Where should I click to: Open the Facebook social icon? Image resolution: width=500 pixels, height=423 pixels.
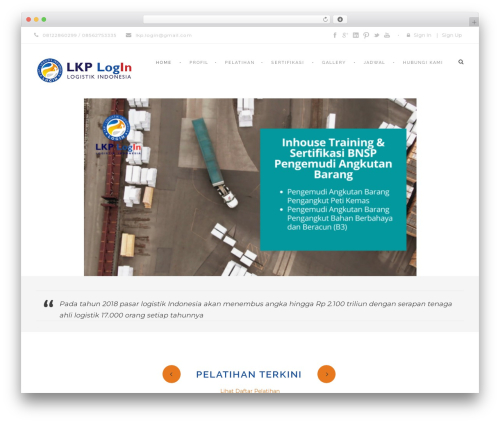335,35
